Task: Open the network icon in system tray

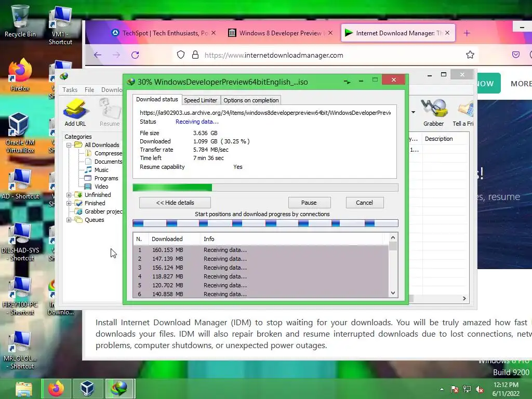Action: click(467, 390)
